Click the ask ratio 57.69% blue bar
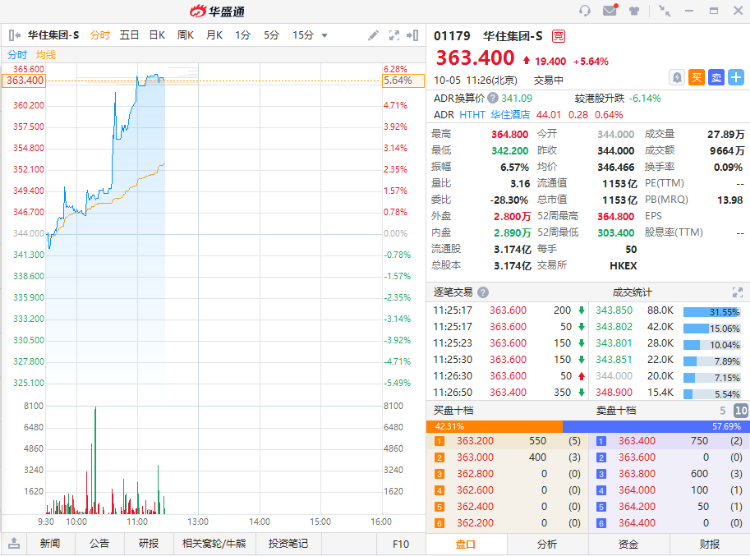The width and height of the screenshot is (750, 556). (x=656, y=426)
